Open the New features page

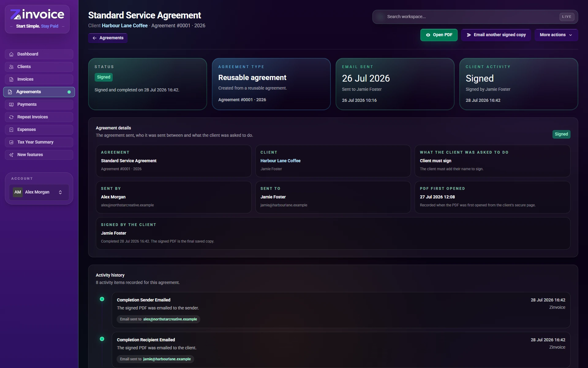39,155
